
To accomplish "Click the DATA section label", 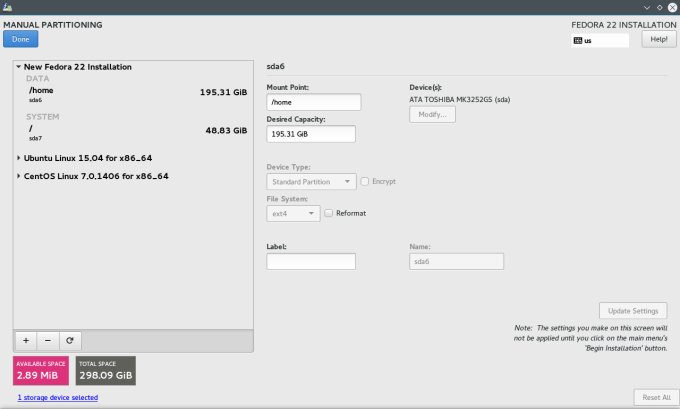I will (x=38, y=79).
